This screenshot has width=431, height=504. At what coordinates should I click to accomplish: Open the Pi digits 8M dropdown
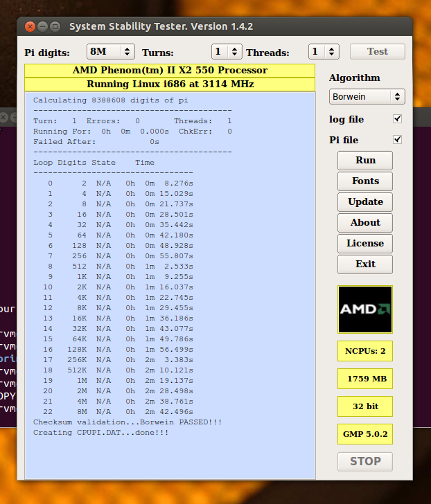pos(111,51)
